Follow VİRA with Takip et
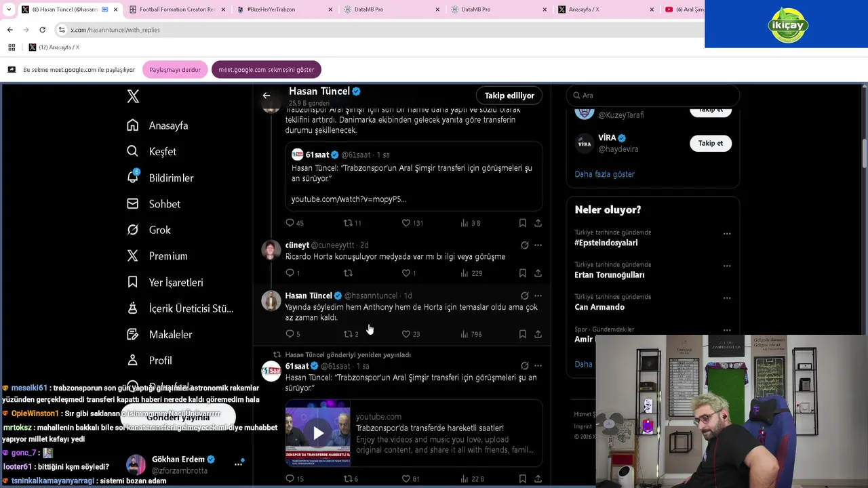868x488 pixels. (x=711, y=143)
